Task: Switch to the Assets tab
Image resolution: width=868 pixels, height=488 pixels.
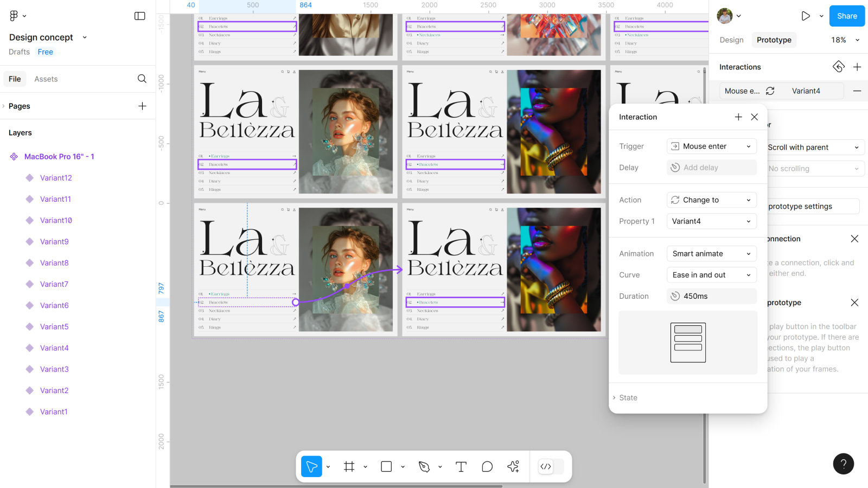Action: point(46,79)
